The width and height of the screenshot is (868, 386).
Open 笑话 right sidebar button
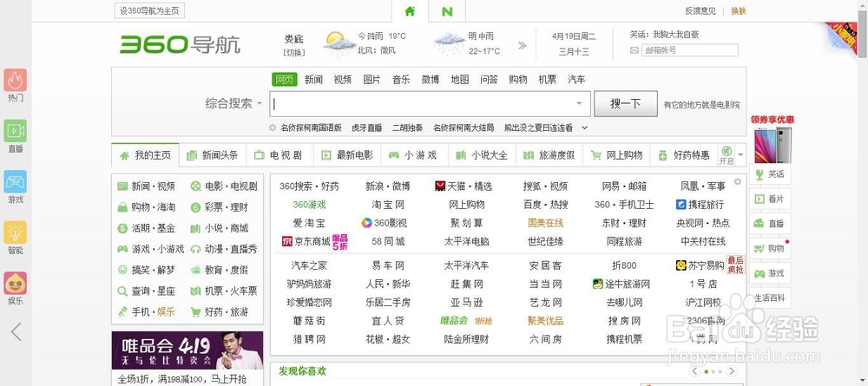point(769,174)
